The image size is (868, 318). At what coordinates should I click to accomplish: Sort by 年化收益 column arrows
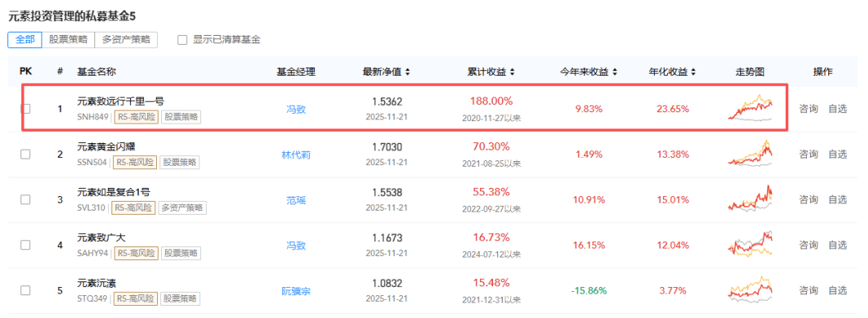point(694,72)
